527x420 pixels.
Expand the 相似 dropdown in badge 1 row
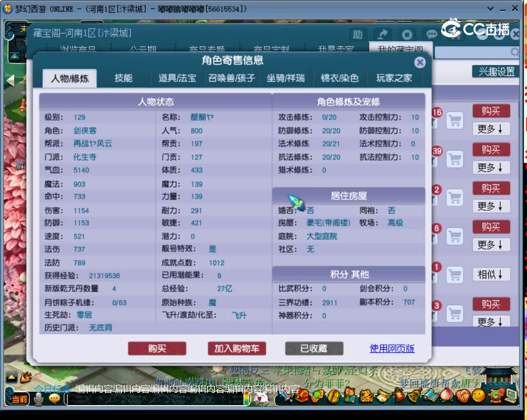(x=491, y=275)
